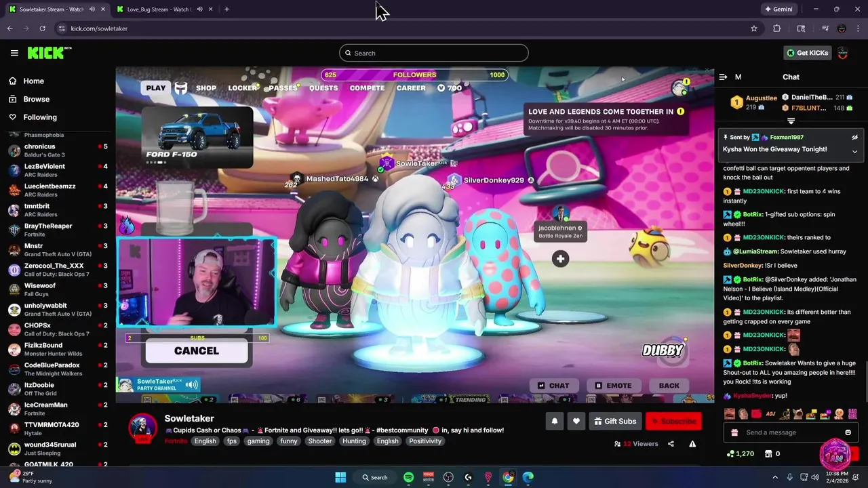This screenshot has width=868, height=488.
Task: Open BrayTheReaper channel in sidebar
Action: (x=58, y=230)
